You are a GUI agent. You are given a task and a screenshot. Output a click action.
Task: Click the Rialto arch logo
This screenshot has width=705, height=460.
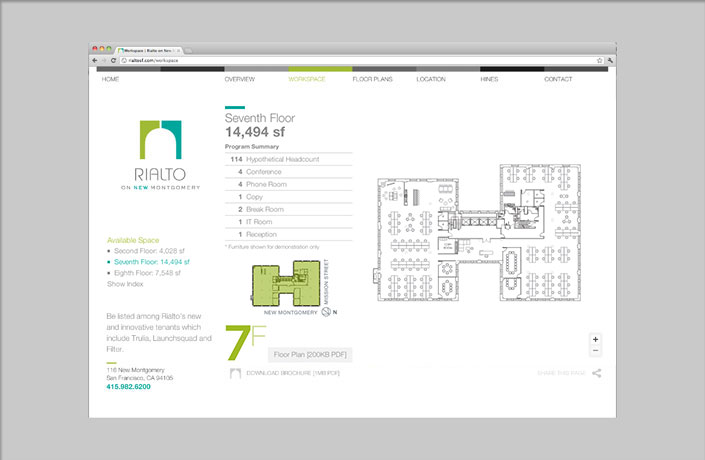pos(160,139)
